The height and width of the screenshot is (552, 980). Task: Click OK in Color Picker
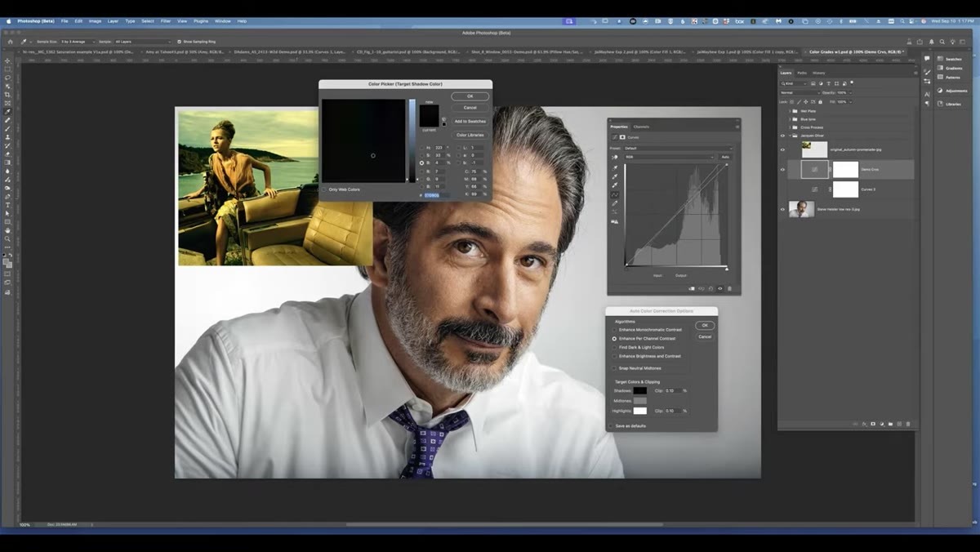point(470,96)
